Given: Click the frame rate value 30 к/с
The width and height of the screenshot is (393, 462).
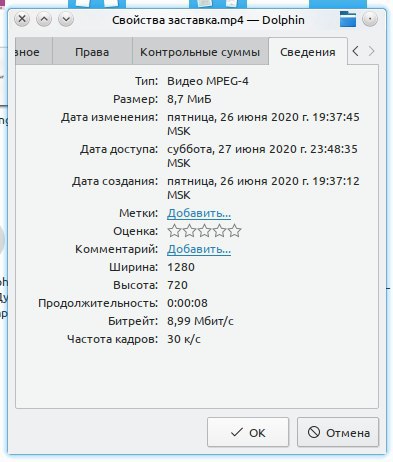Looking at the screenshot, I should click(x=184, y=339).
